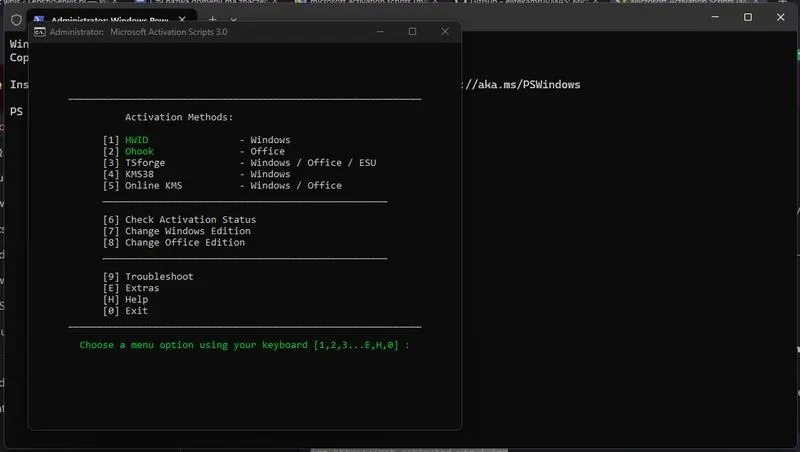Image resolution: width=800 pixels, height=452 pixels.
Task: Open a new terminal tab with plus button
Action: pyautogui.click(x=213, y=19)
